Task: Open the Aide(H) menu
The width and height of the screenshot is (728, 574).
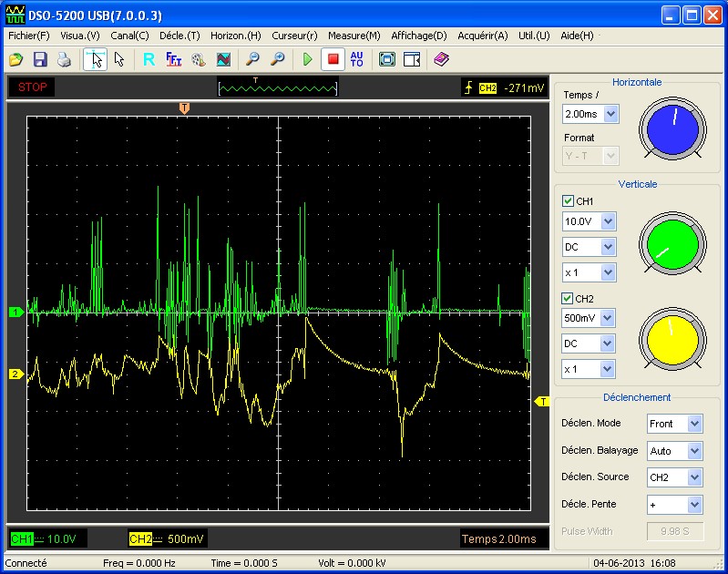Action: coord(577,36)
